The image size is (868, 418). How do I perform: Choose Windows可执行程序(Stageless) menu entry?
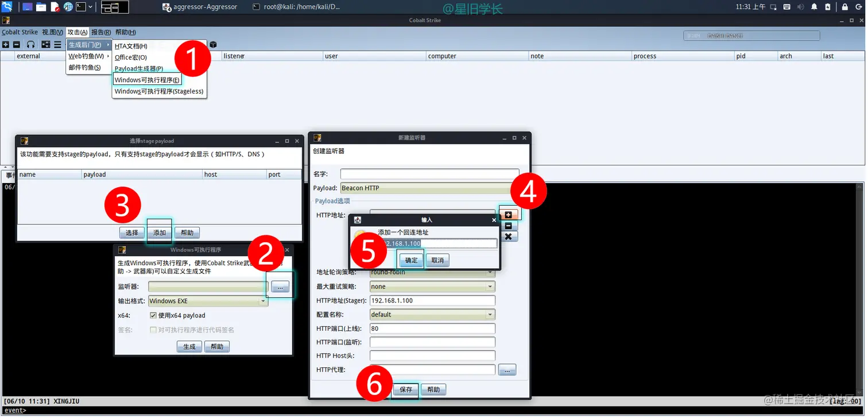(159, 91)
